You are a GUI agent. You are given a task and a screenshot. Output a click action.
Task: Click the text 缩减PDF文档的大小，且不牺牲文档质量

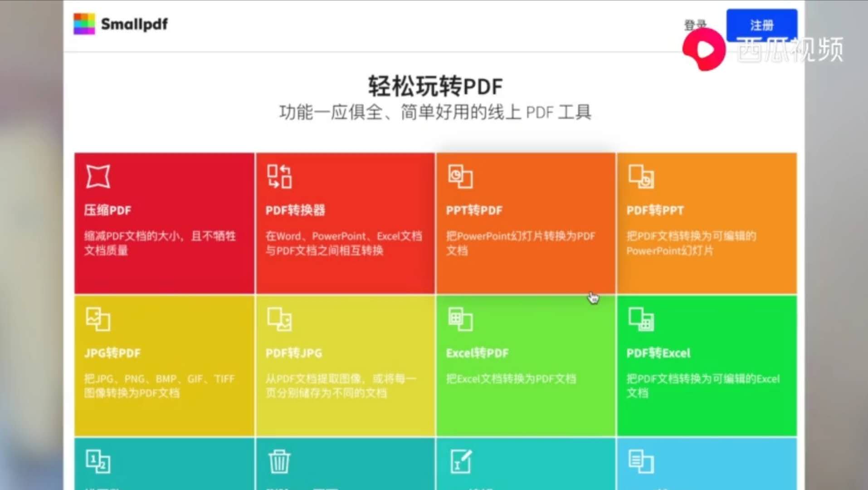coord(160,243)
